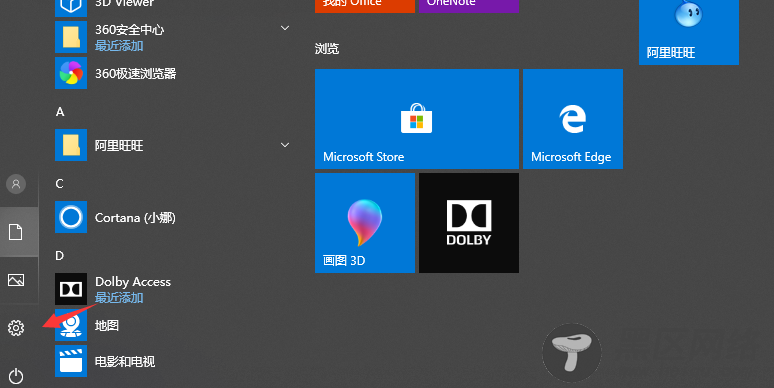This screenshot has height=388, width=774.
Task: Jump using the letter A header
Action: (60, 112)
